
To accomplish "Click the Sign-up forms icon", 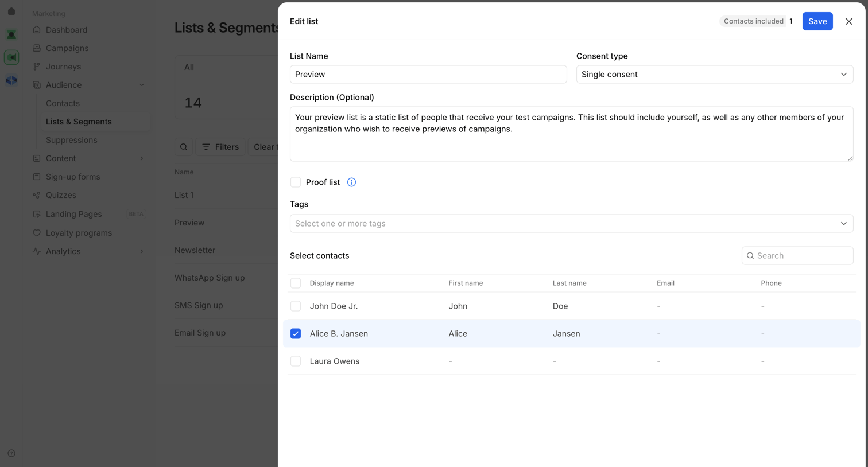I will (37, 177).
